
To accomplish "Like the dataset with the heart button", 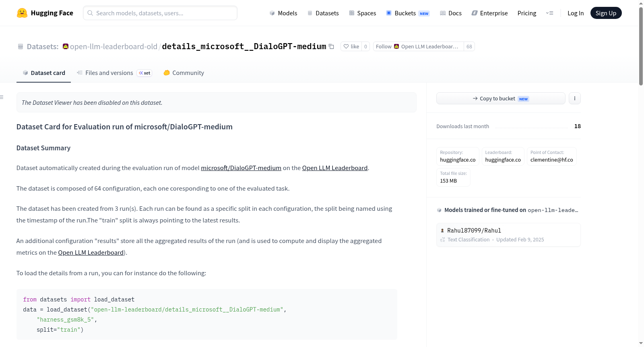I will (351, 46).
